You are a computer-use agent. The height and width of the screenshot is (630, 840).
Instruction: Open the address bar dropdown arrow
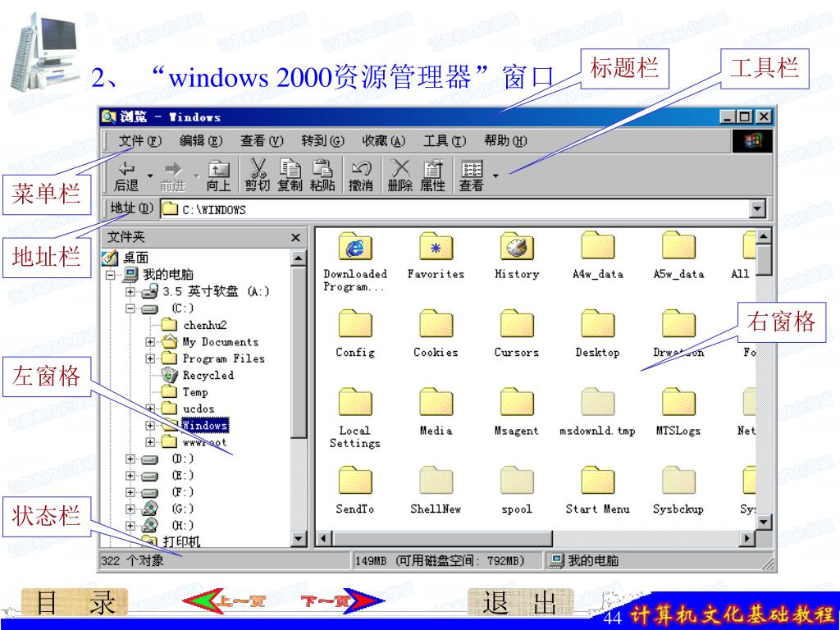tap(757, 209)
